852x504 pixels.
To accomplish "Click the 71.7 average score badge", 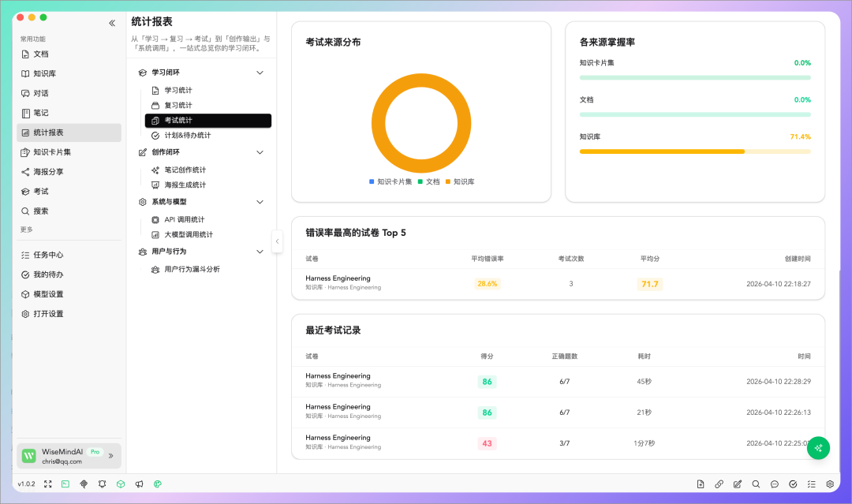I will 650,284.
